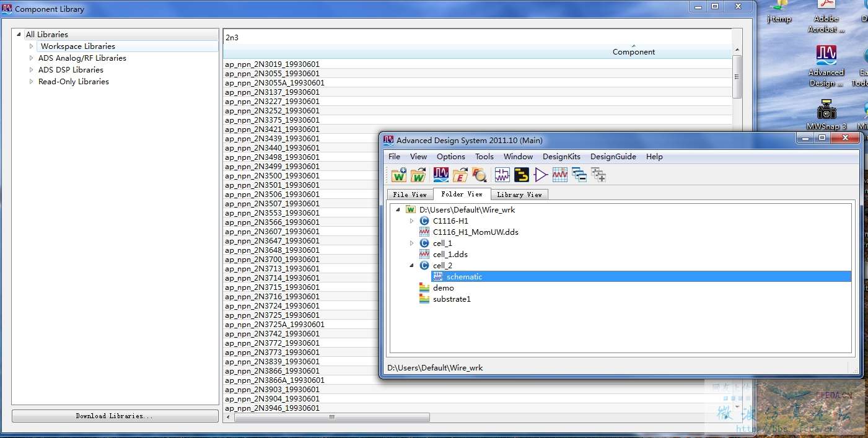The height and width of the screenshot is (438, 868).
Task: Expand Read-Only Libraries node
Action: (31, 82)
